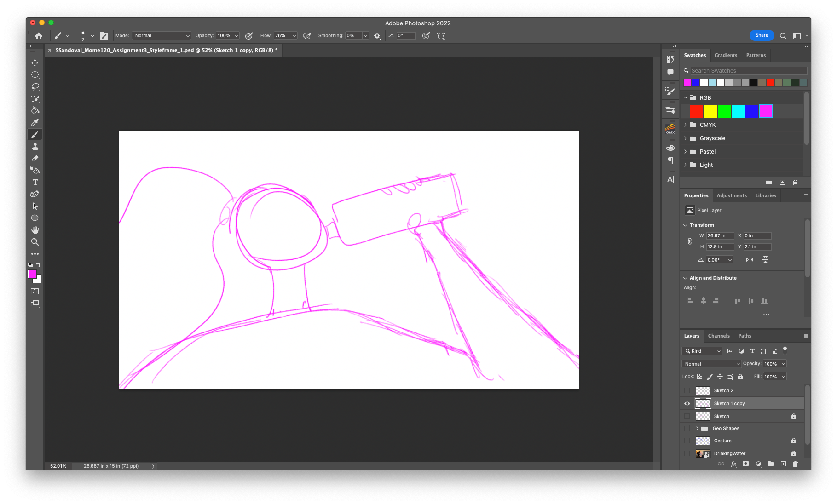Delete layer with trash icon in Layers
837x504 pixels.
coord(795,464)
